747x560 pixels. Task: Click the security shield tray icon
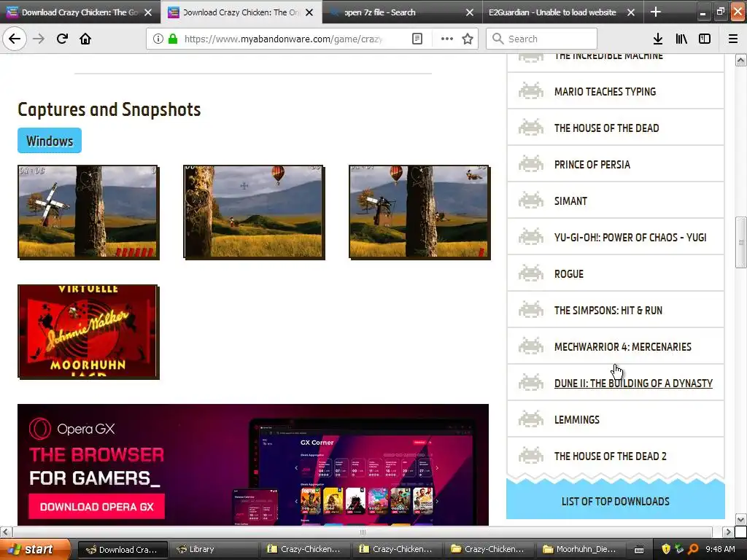tap(666, 549)
